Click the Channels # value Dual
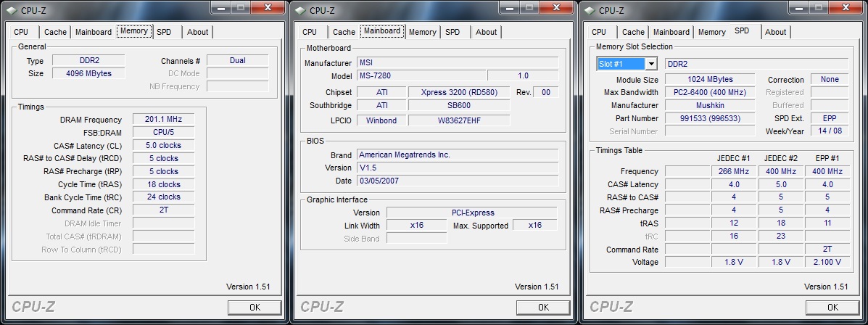 (x=237, y=60)
